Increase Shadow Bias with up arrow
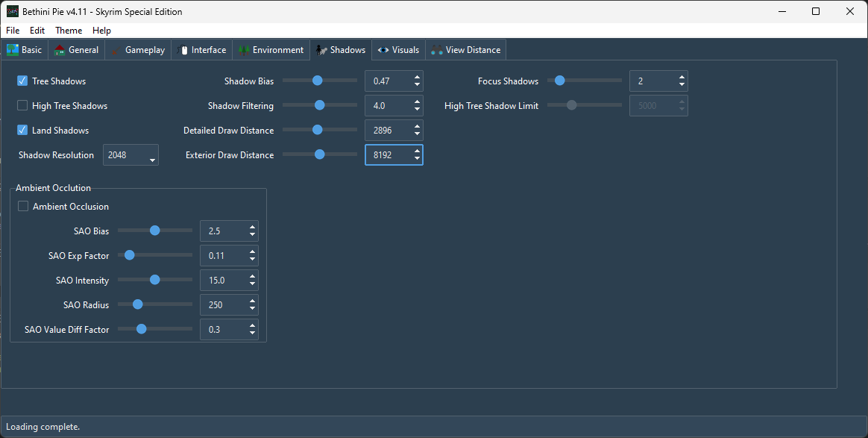868x438 pixels. click(417, 77)
